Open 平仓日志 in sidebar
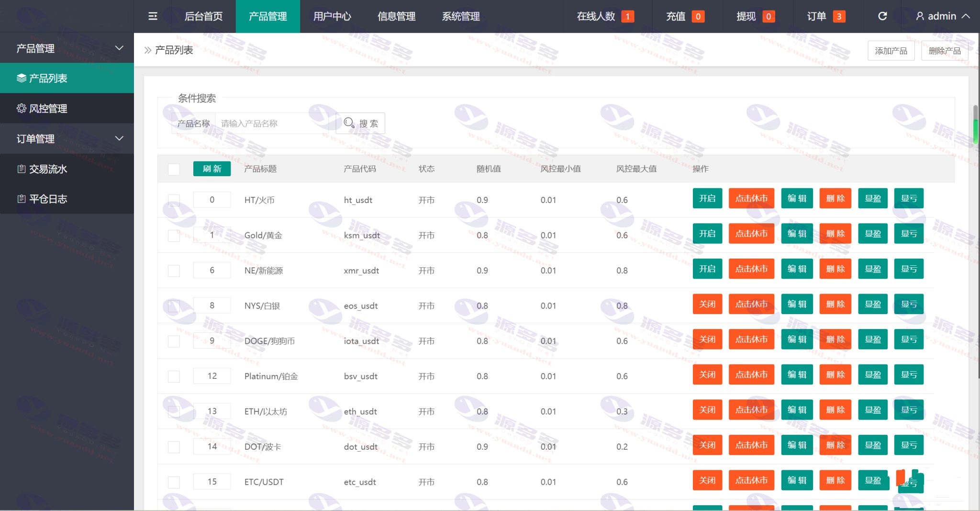 pyautogui.click(x=67, y=199)
